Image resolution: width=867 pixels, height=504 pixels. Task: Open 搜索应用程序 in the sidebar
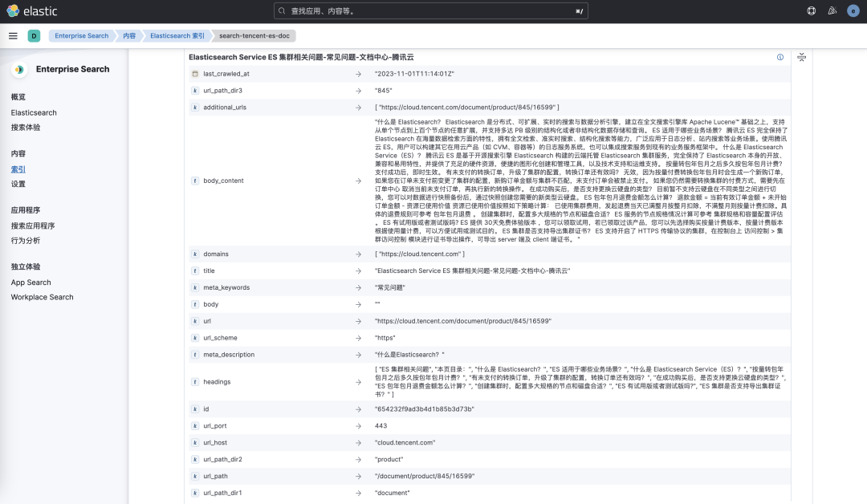pos(33,226)
